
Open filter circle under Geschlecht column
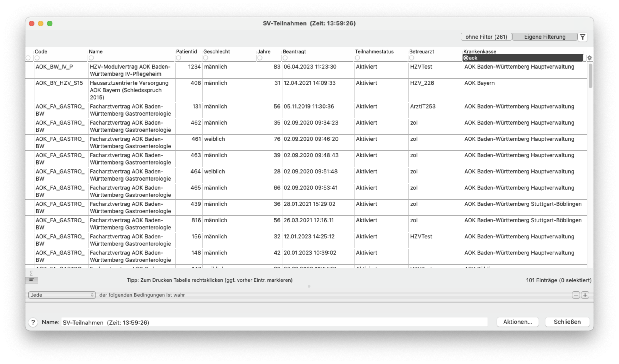pos(206,58)
